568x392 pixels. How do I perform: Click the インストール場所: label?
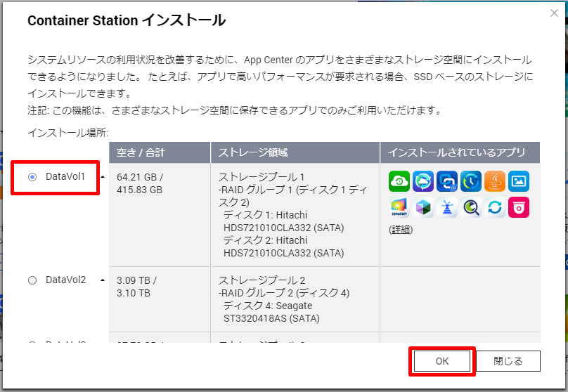[68, 133]
